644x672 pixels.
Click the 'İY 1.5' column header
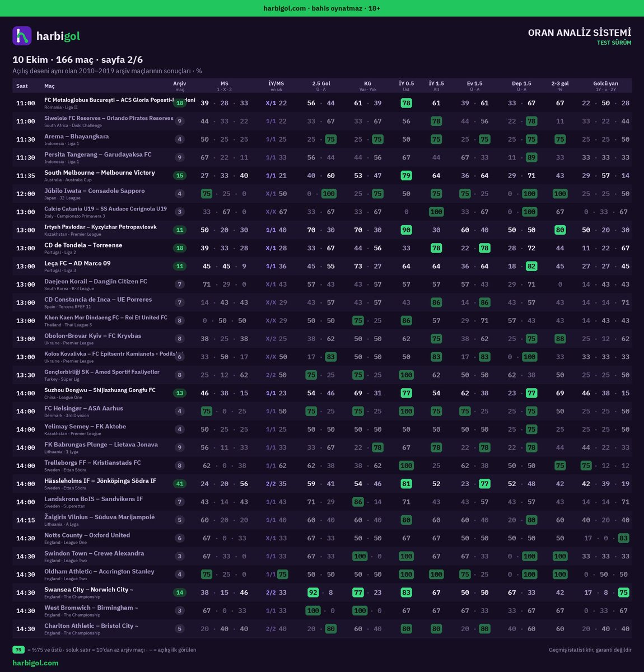tap(436, 83)
